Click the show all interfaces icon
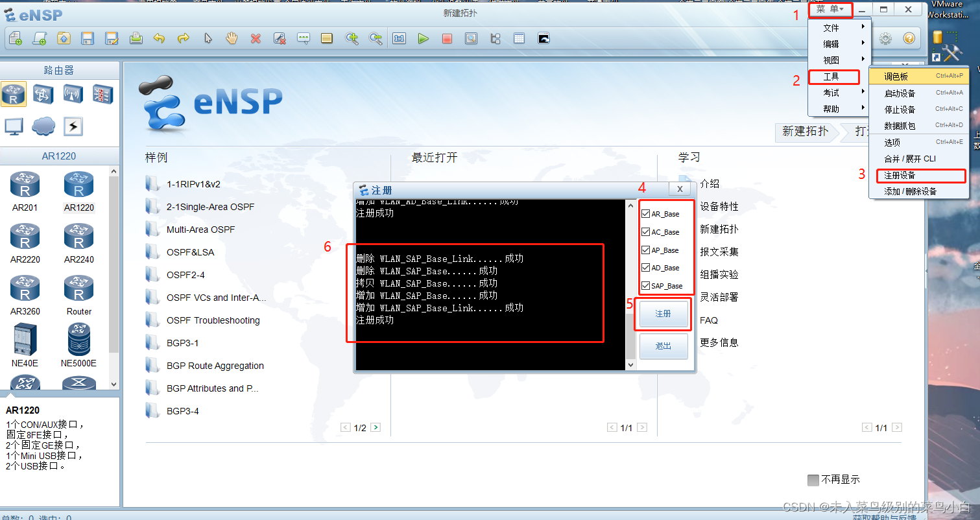The height and width of the screenshot is (520, 980). tap(495, 38)
